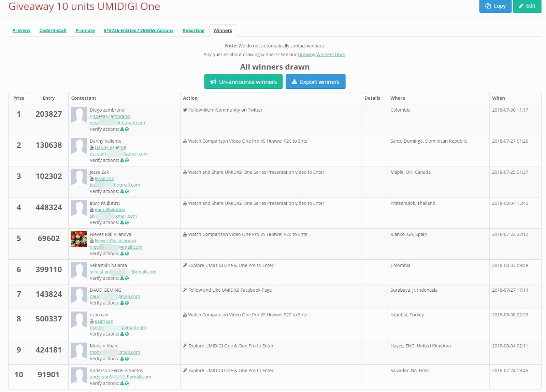This screenshot has width=546, height=392.
Task: Click globe verify icon for Mohsin Khan
Action: [127, 359]
